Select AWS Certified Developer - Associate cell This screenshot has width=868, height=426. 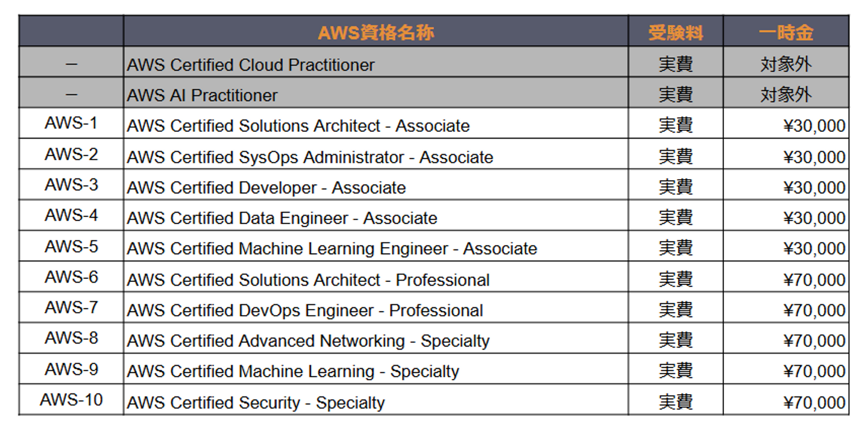tap(266, 188)
